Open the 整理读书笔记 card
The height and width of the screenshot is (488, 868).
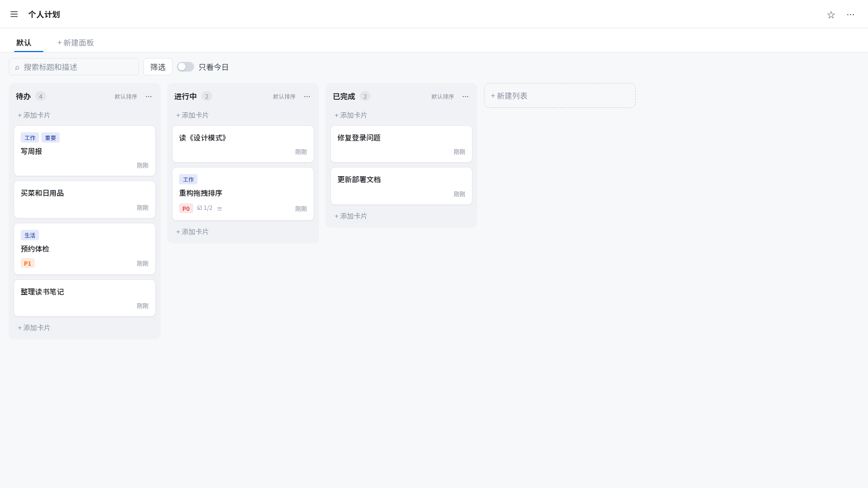tap(85, 298)
